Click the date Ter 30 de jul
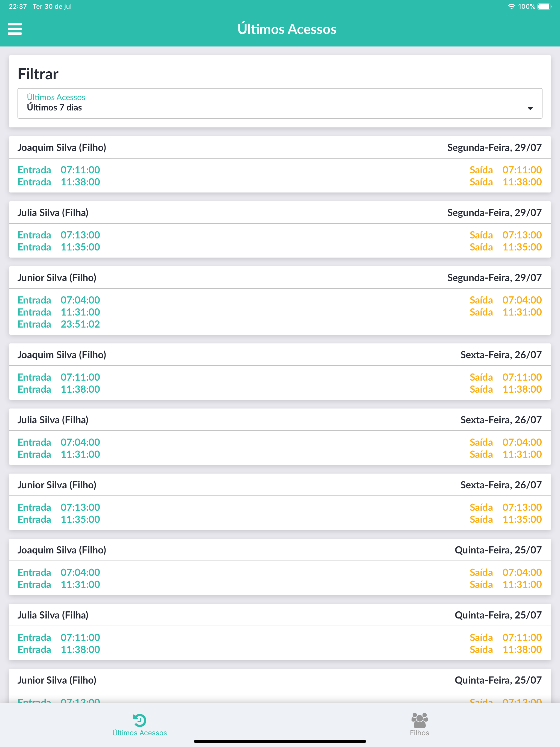This screenshot has height=747, width=560. pos(52,6)
